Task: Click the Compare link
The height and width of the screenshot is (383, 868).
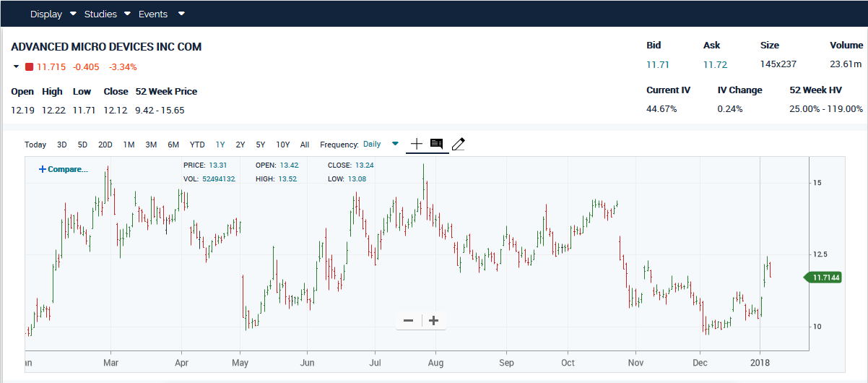Action: [x=63, y=169]
